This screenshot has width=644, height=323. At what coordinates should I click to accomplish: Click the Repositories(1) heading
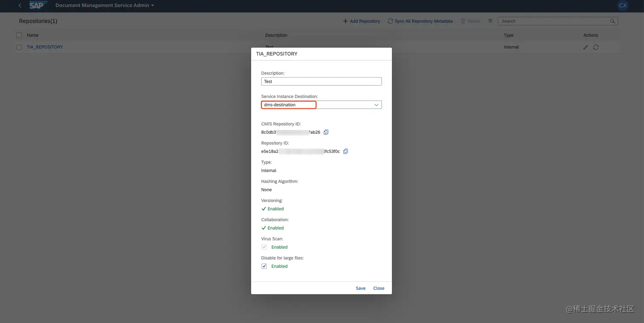coord(38,21)
